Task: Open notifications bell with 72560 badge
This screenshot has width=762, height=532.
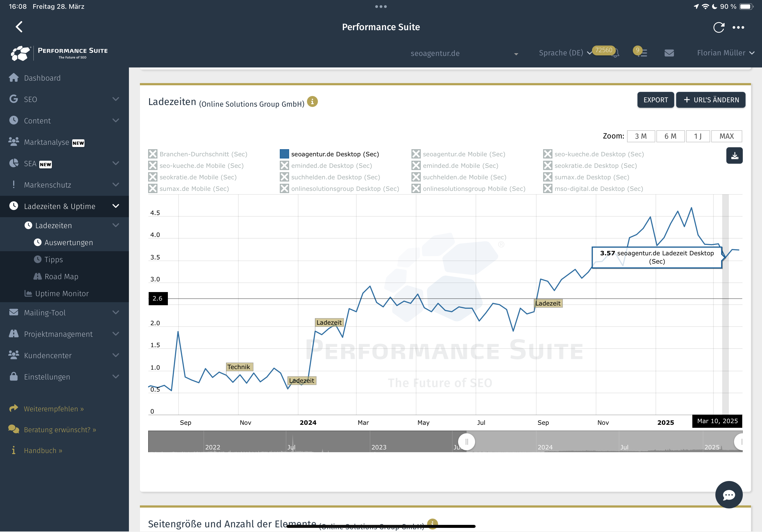Action: tap(615, 53)
